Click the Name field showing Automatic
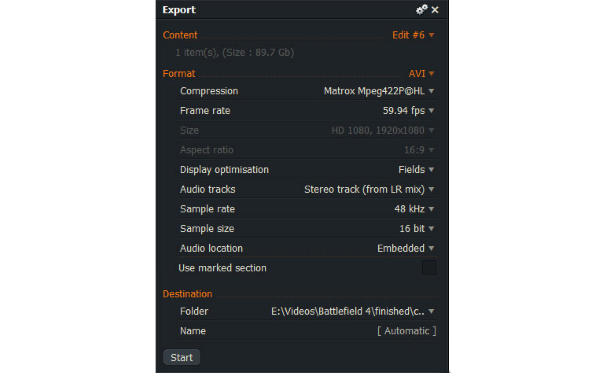This screenshot has height=373, width=600. click(x=407, y=331)
